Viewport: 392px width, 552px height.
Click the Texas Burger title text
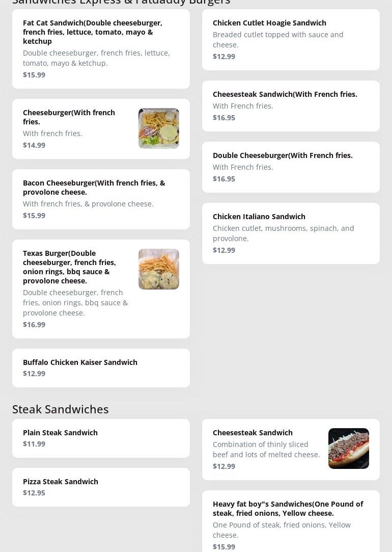click(x=69, y=267)
